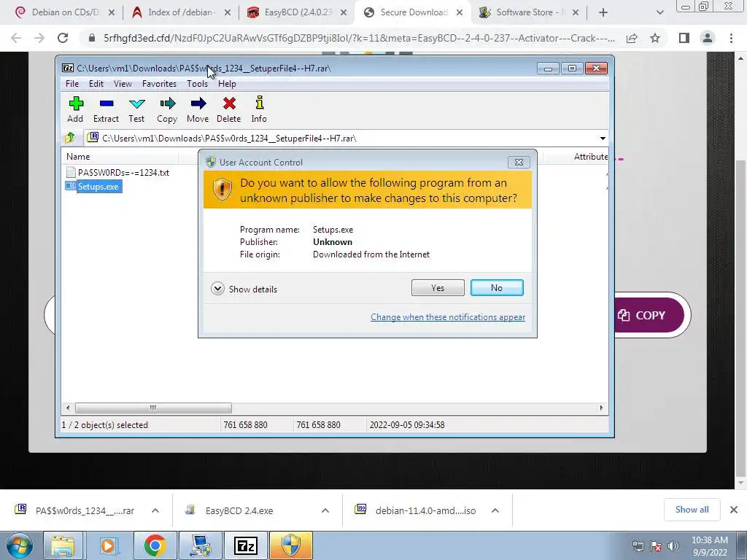Screen dimensions: 747x560
Task: Open the Chrome profile icon
Action: pyautogui.click(x=708, y=38)
